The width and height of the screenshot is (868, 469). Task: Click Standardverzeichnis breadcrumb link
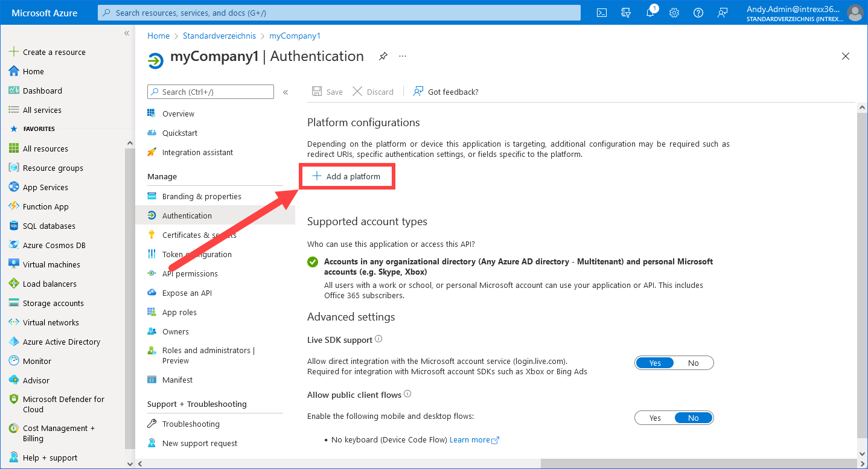pyautogui.click(x=219, y=36)
